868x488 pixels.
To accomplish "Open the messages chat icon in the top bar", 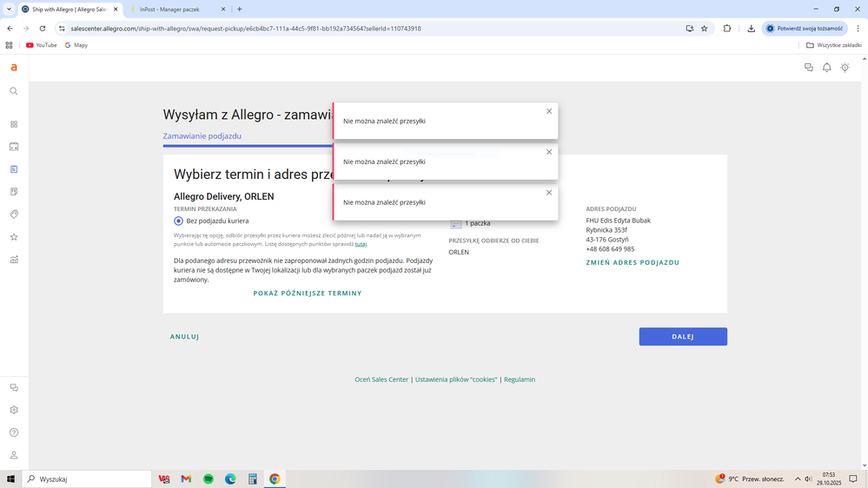I will [809, 68].
